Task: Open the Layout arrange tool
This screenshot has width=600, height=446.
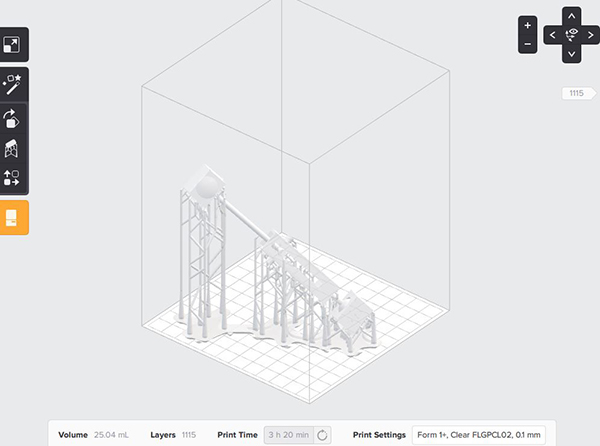Action: click(11, 178)
